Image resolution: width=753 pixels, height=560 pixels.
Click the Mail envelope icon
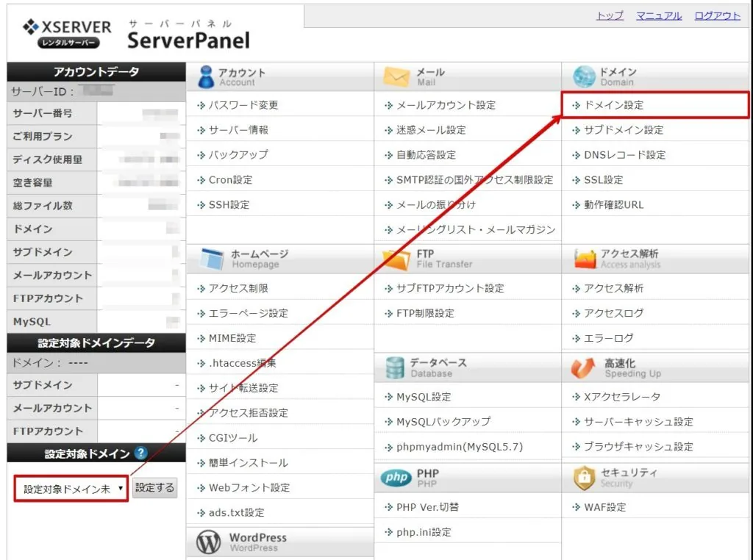pos(396,76)
